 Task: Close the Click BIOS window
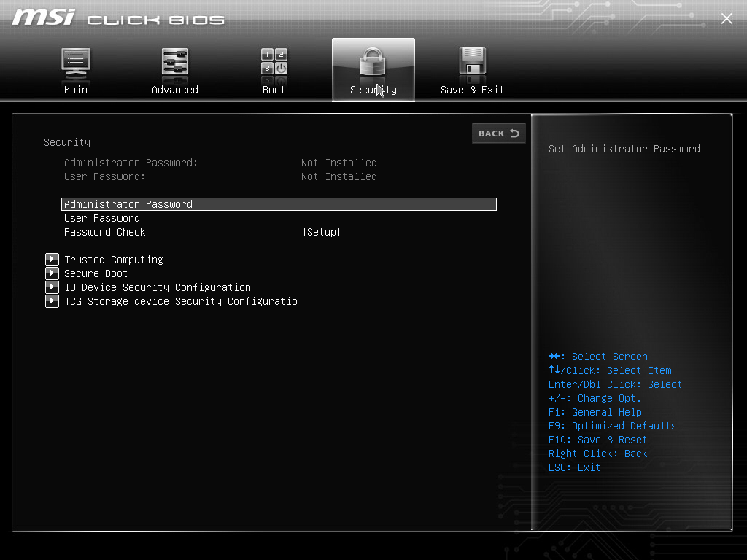tap(727, 18)
